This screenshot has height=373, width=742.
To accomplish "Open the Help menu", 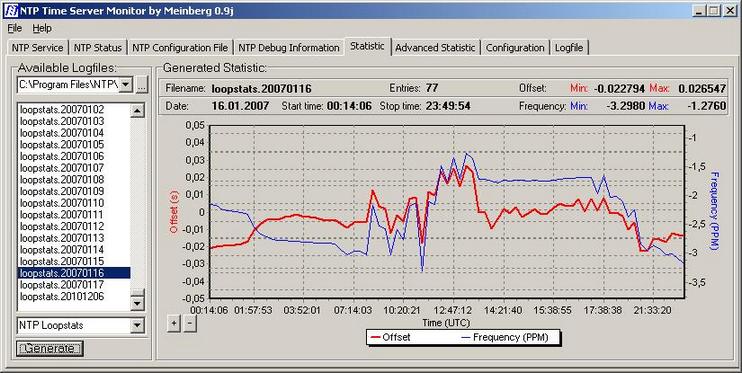I will tap(42, 28).
